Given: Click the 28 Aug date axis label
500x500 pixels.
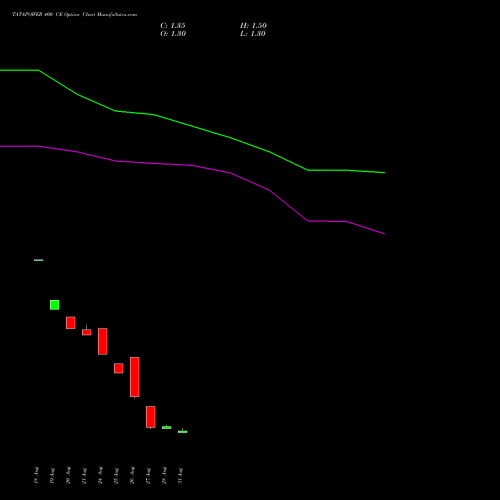Looking at the screenshot, I should point(164,475).
